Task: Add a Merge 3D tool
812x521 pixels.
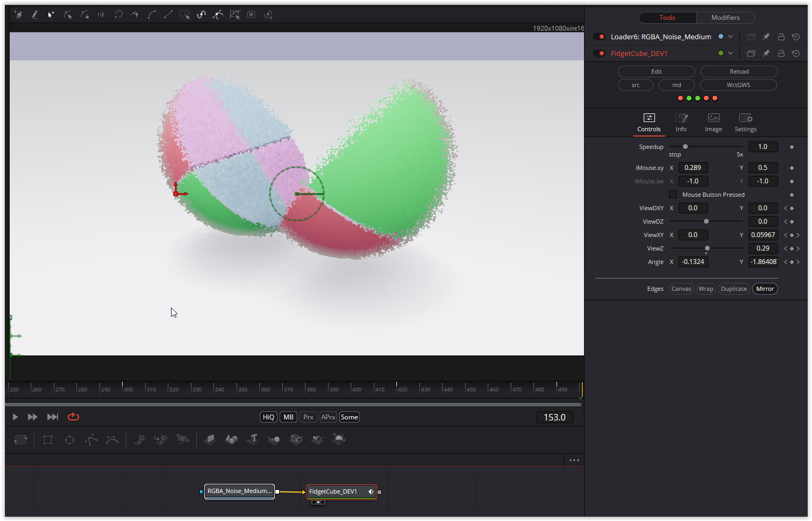Action: [x=274, y=440]
